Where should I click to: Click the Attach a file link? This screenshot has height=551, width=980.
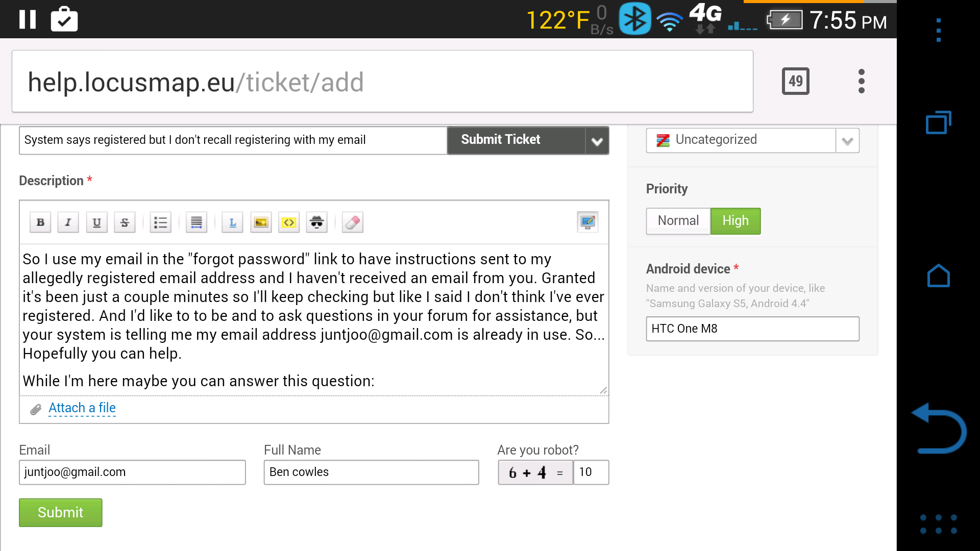click(x=82, y=408)
